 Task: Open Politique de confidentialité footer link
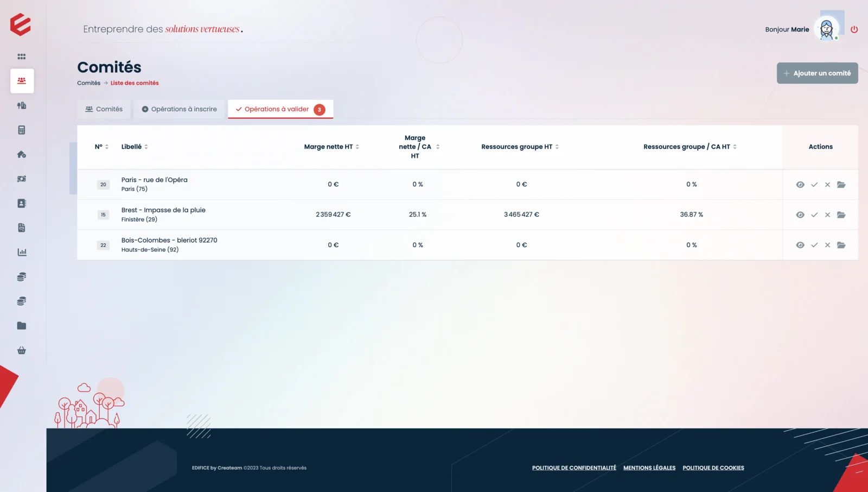click(x=574, y=468)
